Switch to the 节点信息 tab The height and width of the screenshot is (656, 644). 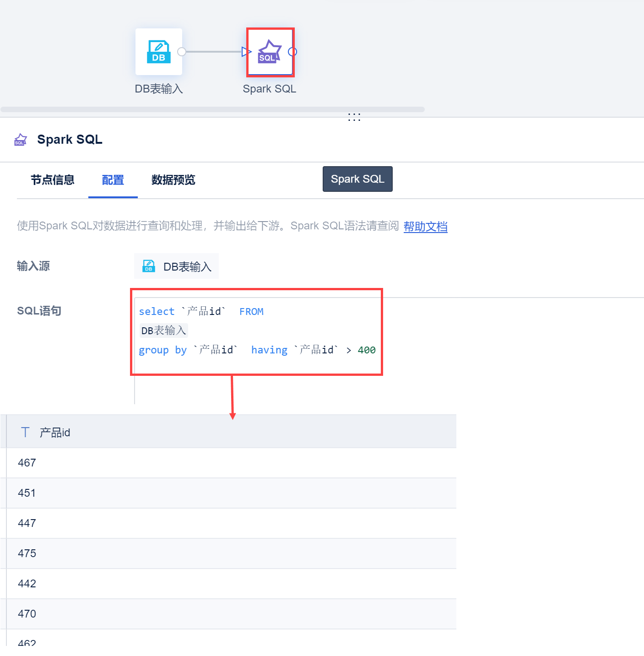click(x=53, y=180)
